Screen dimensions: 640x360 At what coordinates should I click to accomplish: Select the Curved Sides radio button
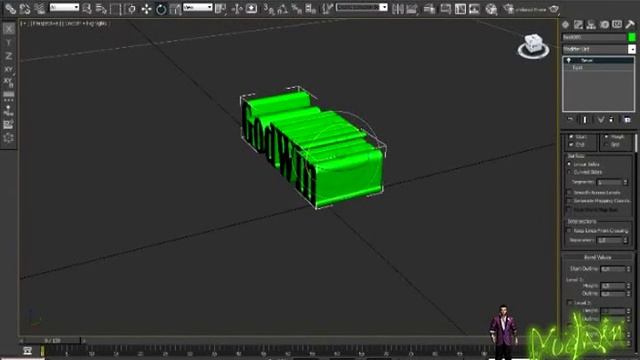(569, 172)
